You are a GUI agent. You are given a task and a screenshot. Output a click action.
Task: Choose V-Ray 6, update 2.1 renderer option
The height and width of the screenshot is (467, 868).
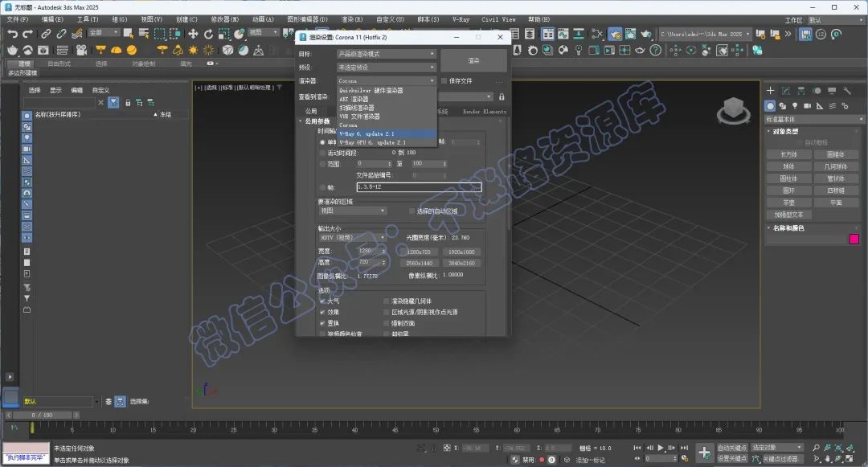[x=387, y=134]
